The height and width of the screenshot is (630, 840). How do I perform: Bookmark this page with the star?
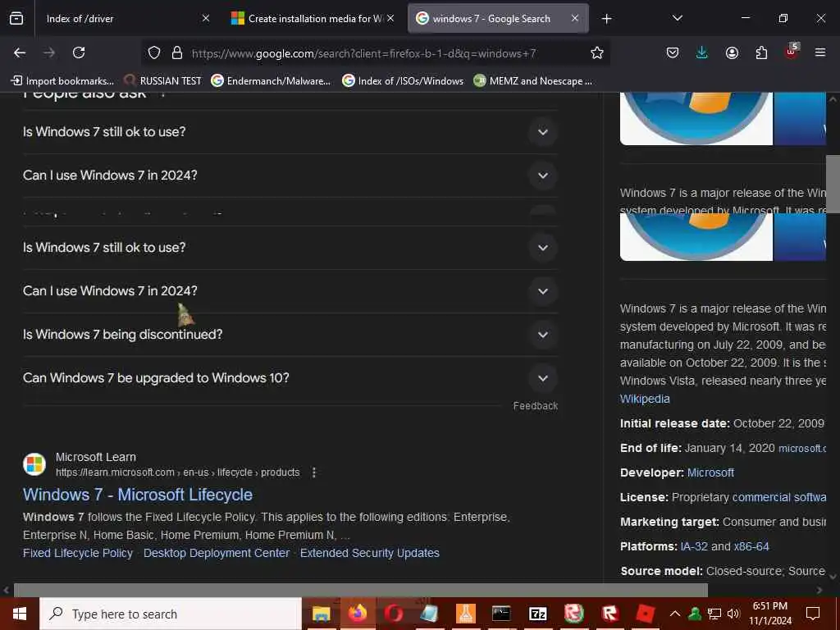click(x=597, y=52)
